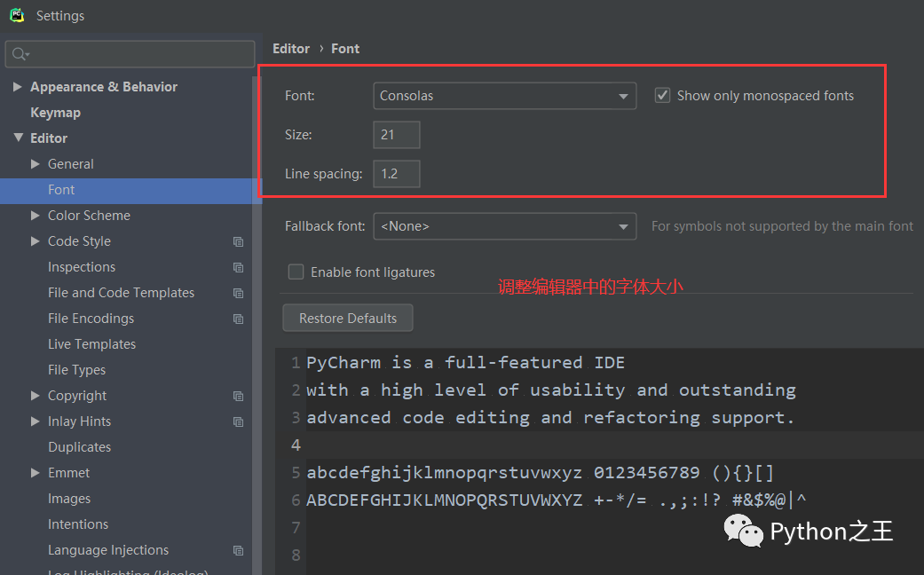Select Keymap in settings tree
The height and width of the screenshot is (575, 924).
55,113
